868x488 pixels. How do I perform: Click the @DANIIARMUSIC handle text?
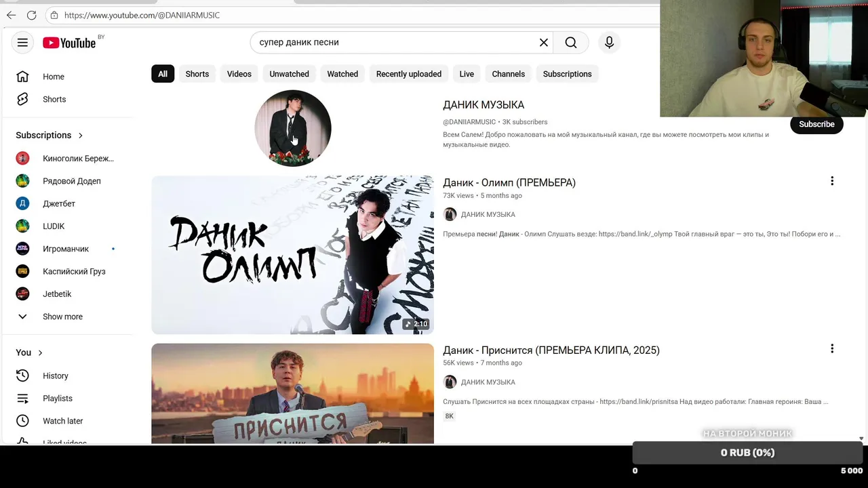[x=469, y=122]
